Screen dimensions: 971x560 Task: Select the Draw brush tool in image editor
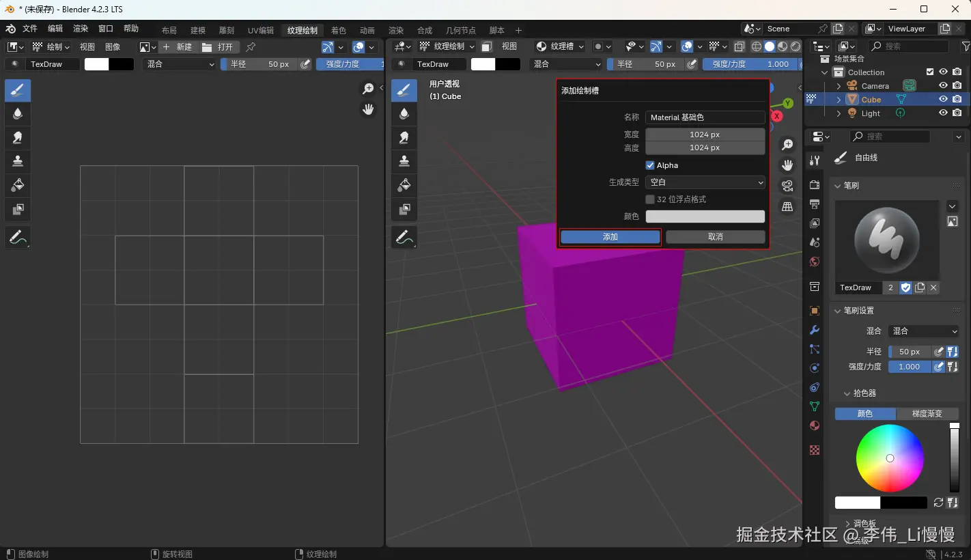[x=18, y=89]
